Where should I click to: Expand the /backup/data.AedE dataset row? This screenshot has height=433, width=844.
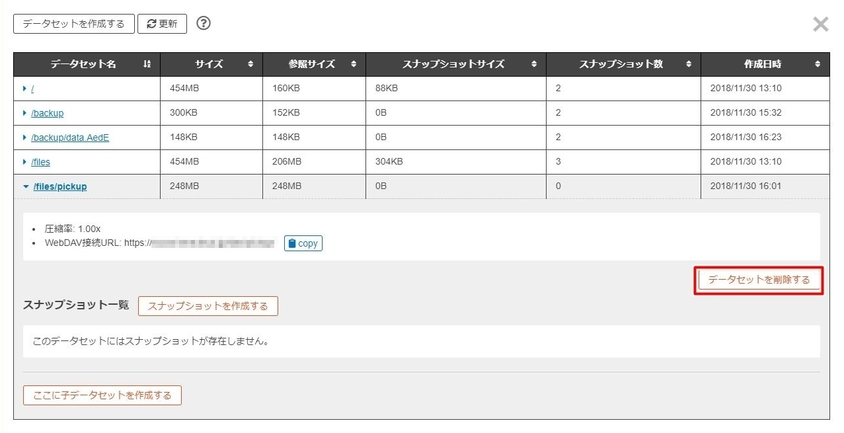pos(25,137)
